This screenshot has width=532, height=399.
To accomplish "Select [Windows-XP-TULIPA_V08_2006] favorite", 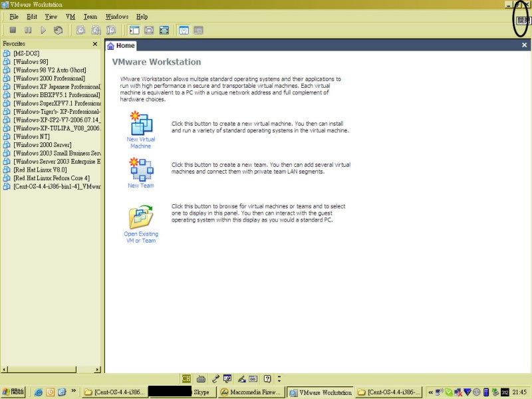I will (57, 128).
